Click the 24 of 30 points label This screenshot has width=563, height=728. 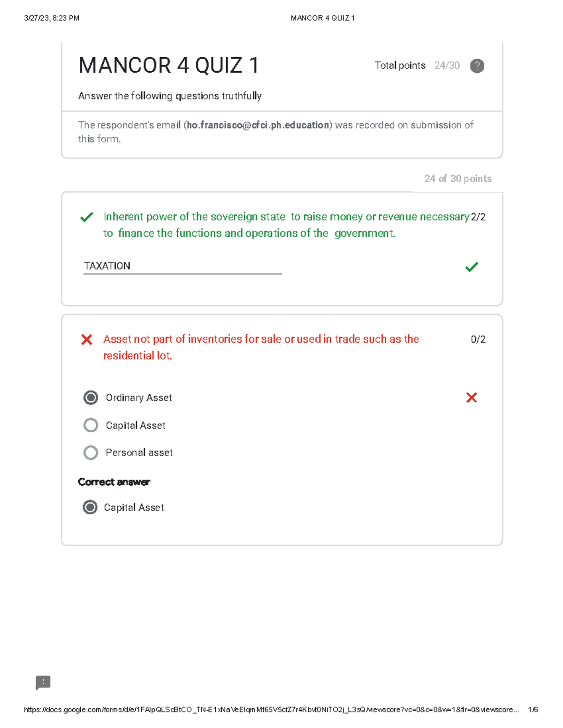pyautogui.click(x=458, y=179)
